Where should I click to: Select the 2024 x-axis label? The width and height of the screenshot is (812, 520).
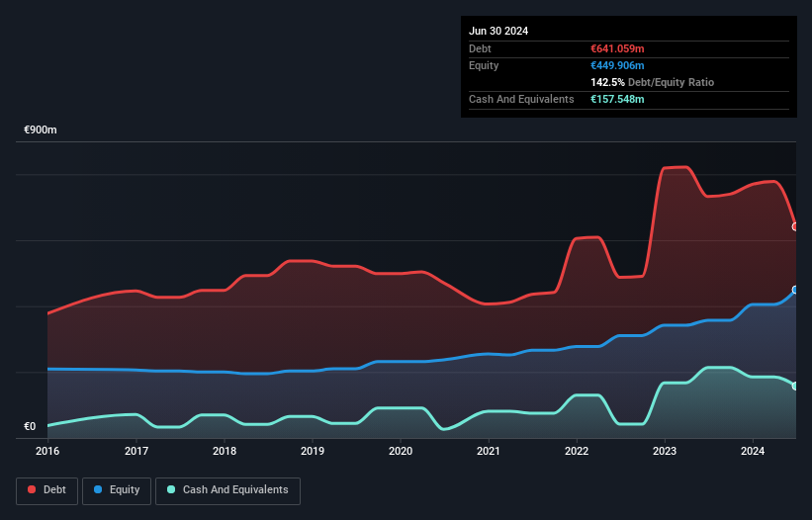coord(753,451)
